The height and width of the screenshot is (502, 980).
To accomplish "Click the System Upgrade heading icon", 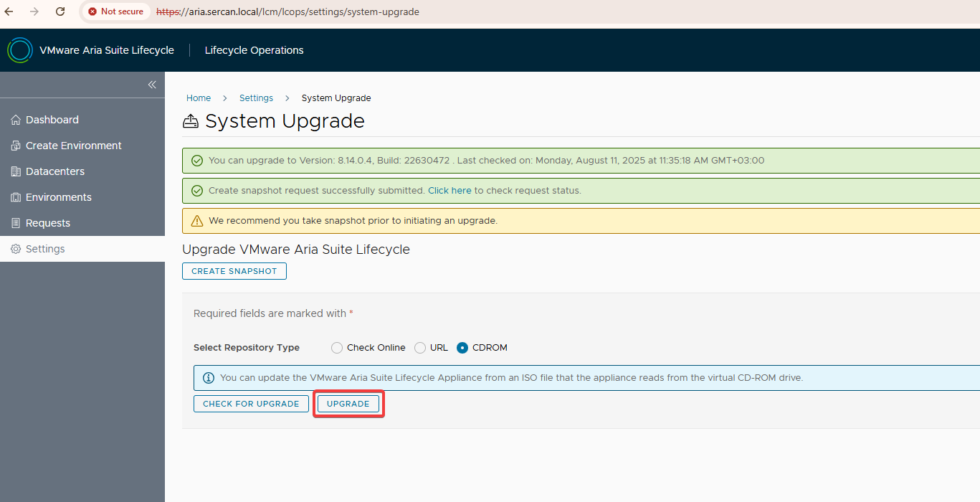I will 191,121.
